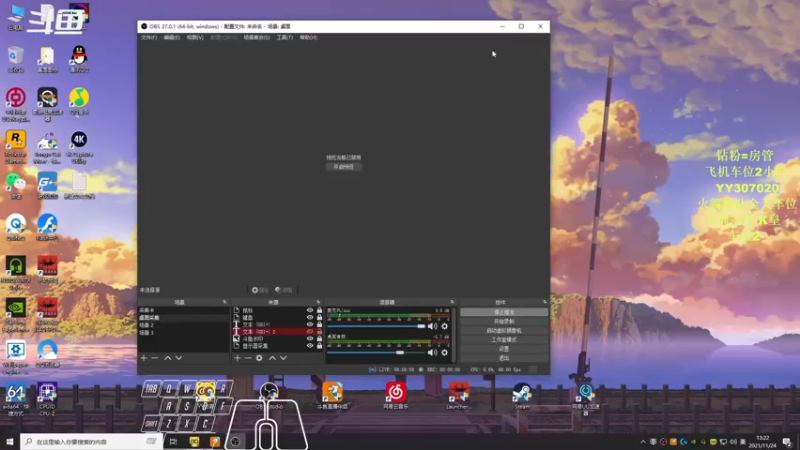Pop out the 控件 dock panel
800x450 pixels.
[x=544, y=302]
